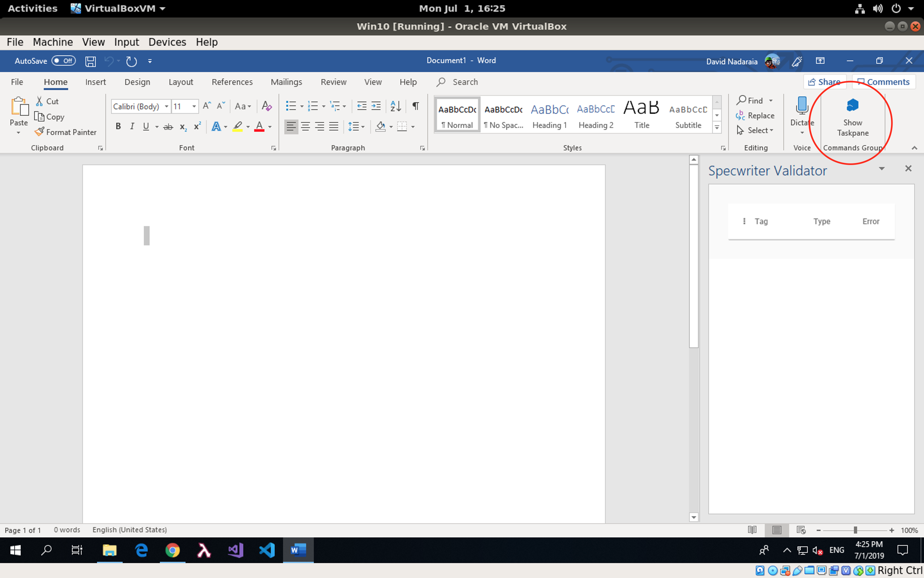Apply red font color
The height and width of the screenshot is (578, 924).
coord(259,127)
